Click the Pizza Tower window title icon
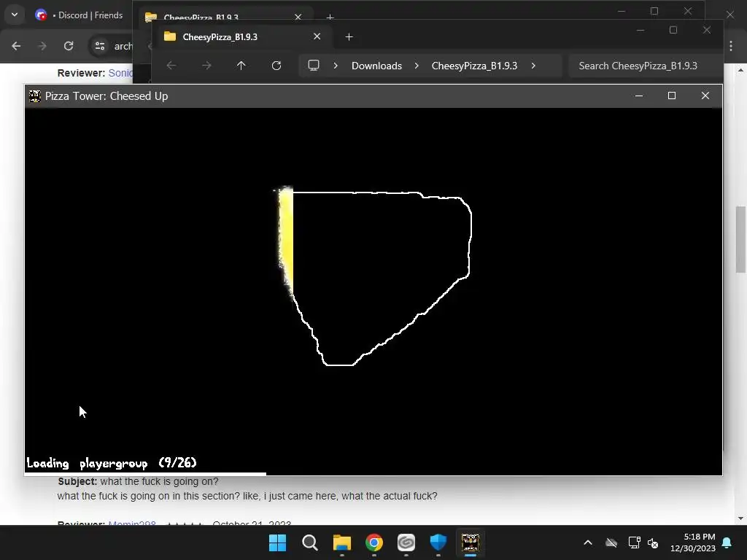Screen dimensions: 747x560 point(35,96)
